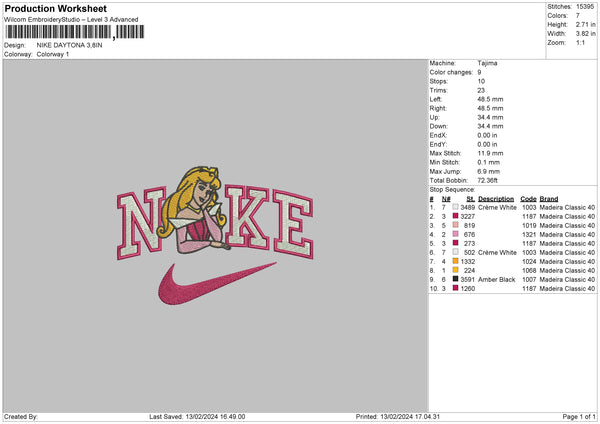Click the EndX value label
600x424 pixels.
click(x=438, y=135)
